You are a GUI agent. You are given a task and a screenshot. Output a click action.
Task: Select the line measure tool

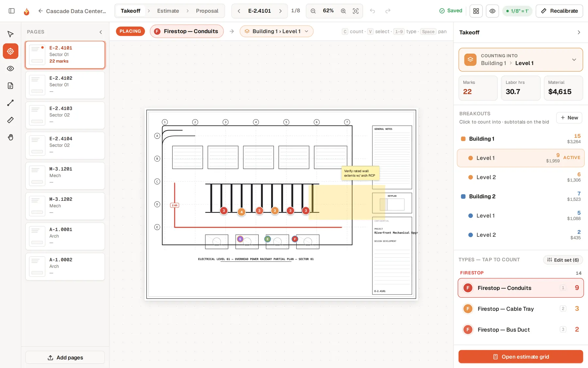pyautogui.click(x=10, y=103)
